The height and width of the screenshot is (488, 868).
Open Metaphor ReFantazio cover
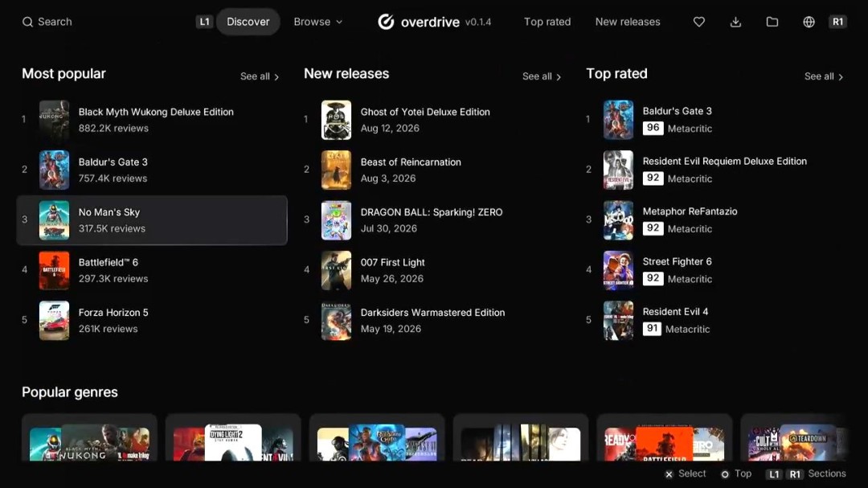click(x=618, y=220)
